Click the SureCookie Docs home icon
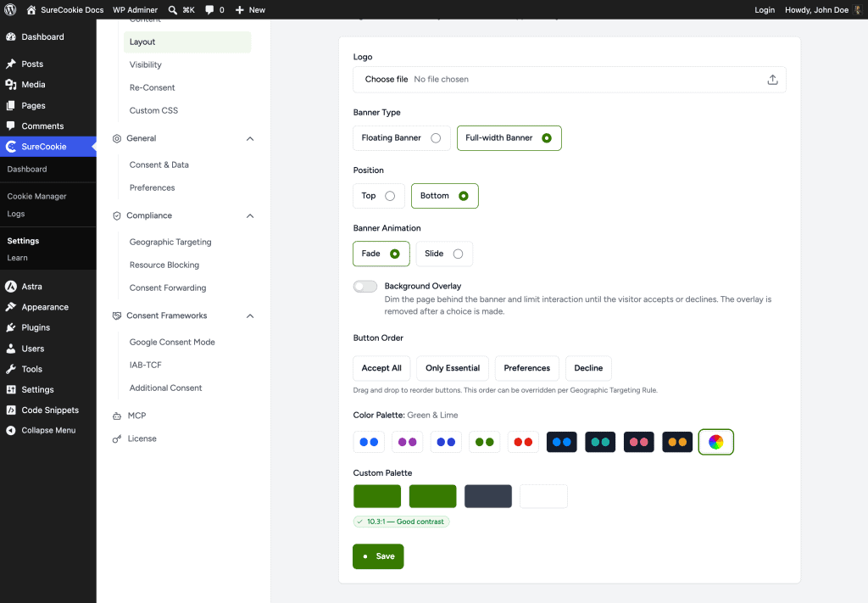 pos(31,9)
